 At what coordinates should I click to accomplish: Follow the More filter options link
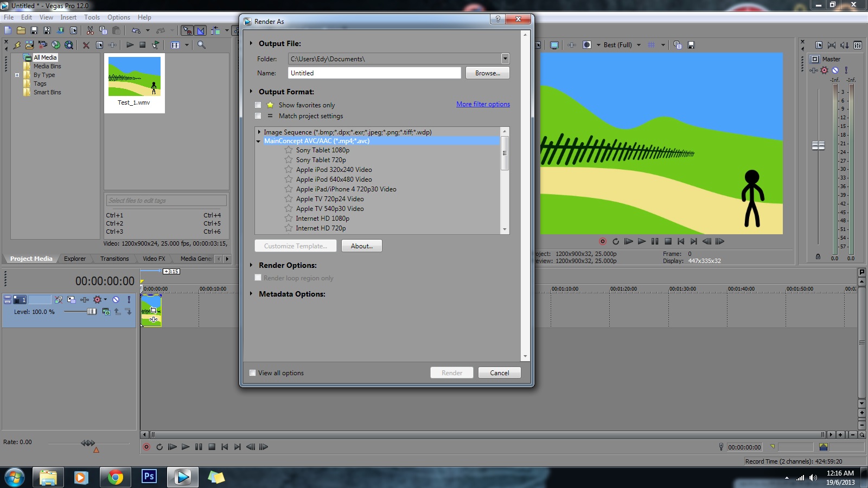(483, 104)
